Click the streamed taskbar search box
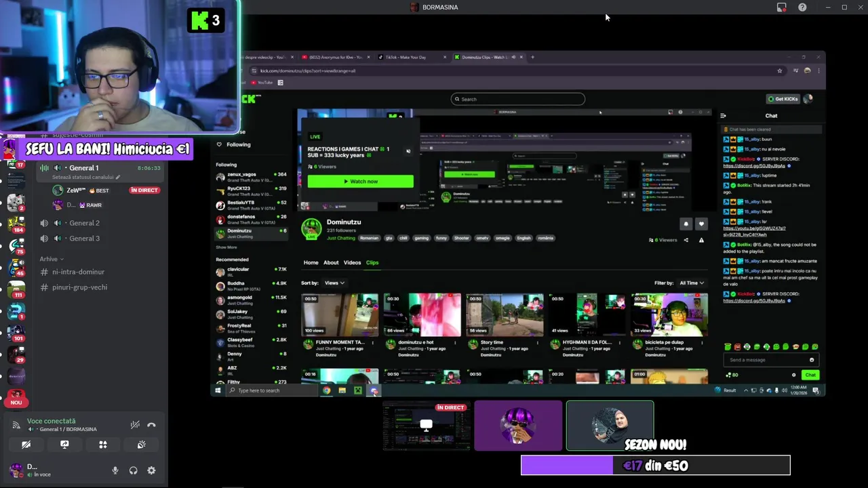 click(x=271, y=390)
